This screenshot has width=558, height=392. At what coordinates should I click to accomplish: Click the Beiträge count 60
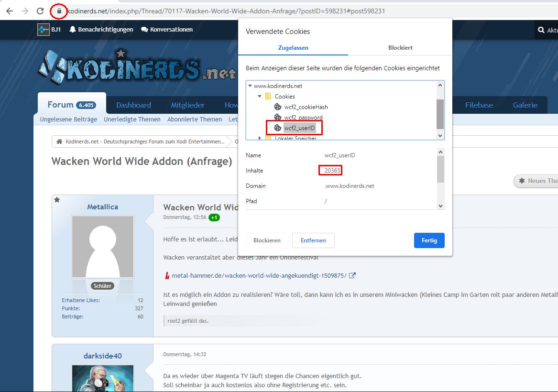pos(141,316)
